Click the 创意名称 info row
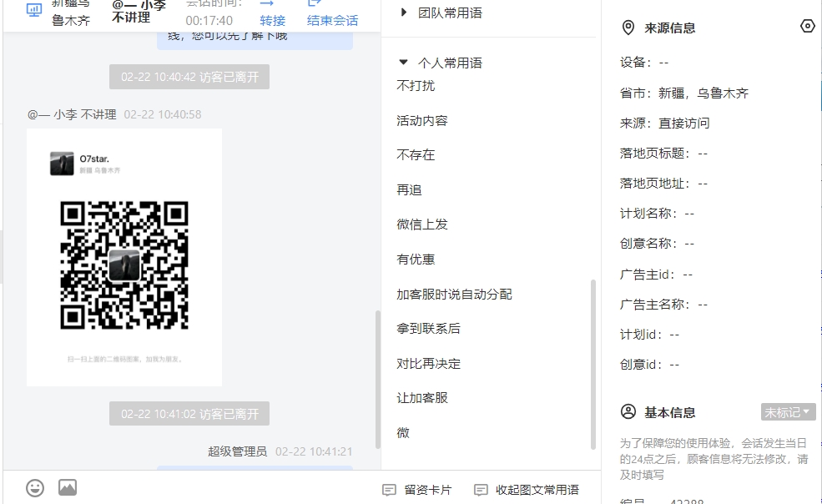 pyautogui.click(x=657, y=244)
